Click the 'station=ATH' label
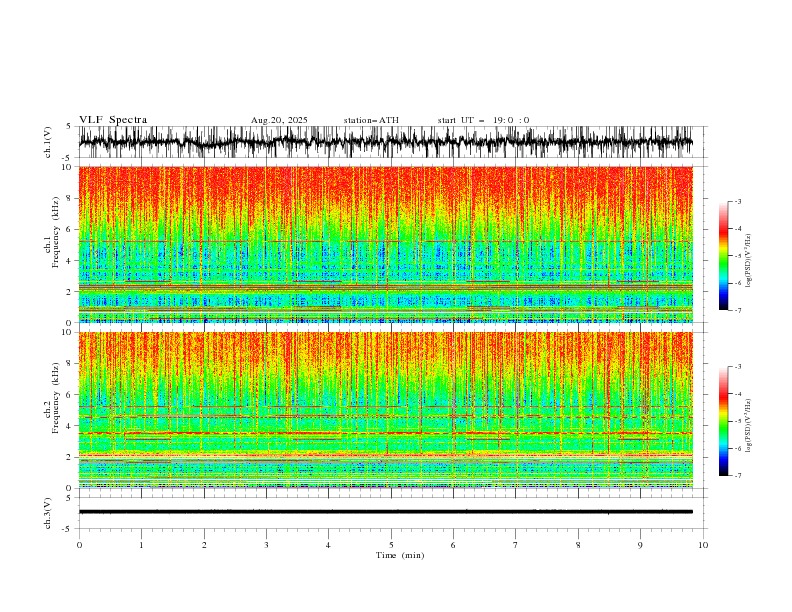The width and height of the screenshot is (792, 612). 371,120
